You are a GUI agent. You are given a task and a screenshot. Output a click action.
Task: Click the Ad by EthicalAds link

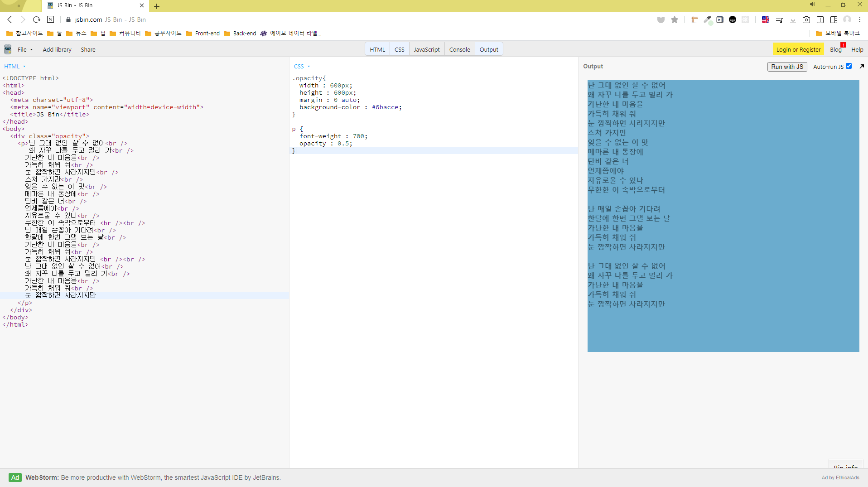click(x=840, y=477)
